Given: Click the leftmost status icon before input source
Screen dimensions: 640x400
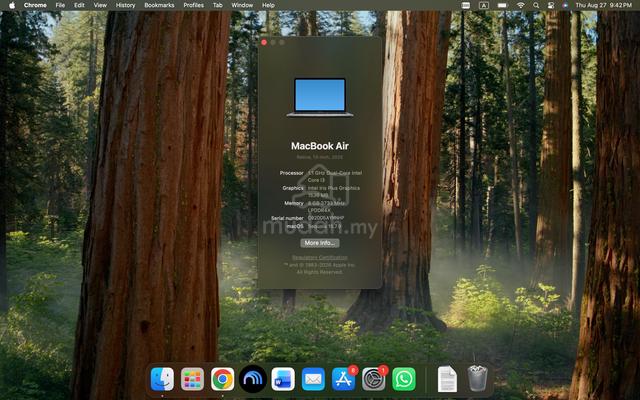Looking at the screenshot, I should tap(466, 5).
